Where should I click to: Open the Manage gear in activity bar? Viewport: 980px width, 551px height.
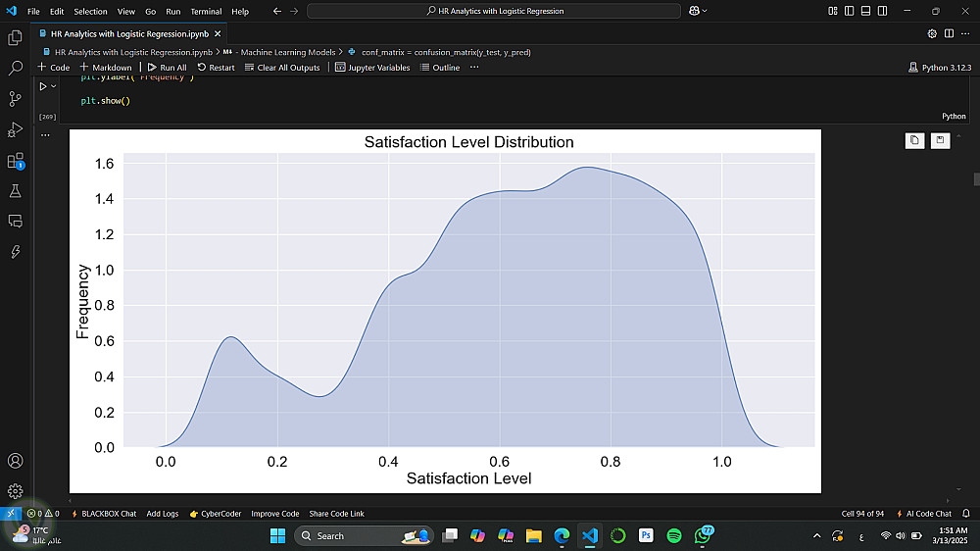(15, 491)
